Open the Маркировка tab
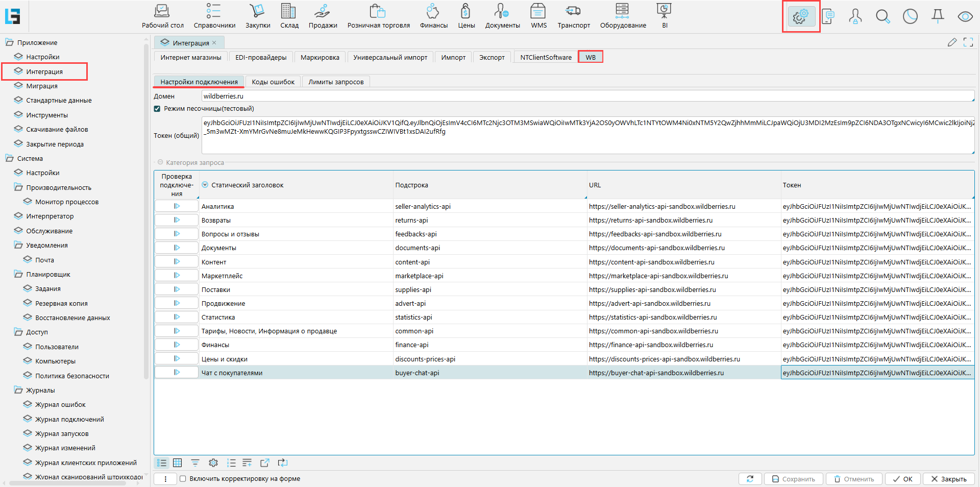 [320, 57]
